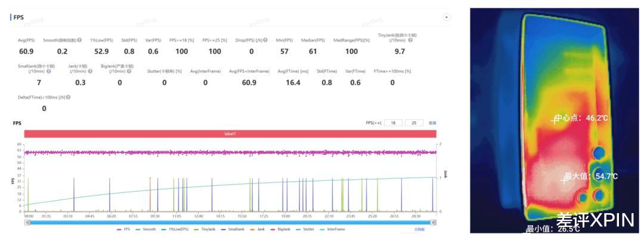
Task: Click right handle of time range slider
Action: click(433, 222)
